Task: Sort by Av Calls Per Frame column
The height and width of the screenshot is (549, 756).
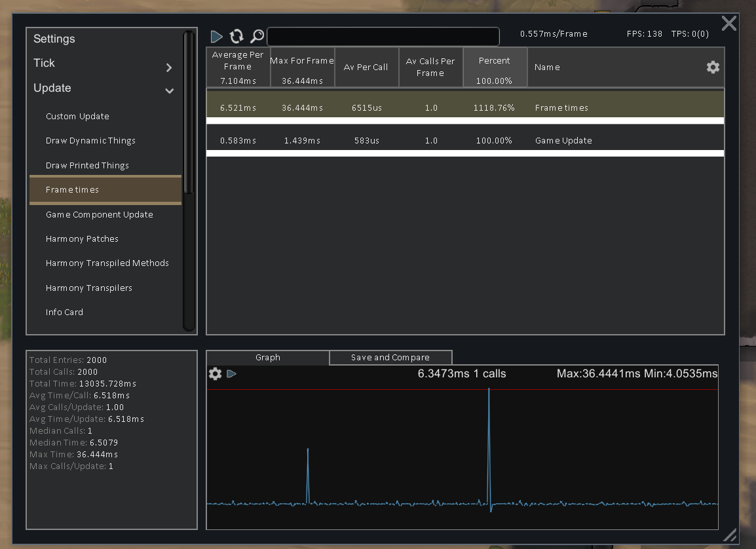Action: point(430,67)
